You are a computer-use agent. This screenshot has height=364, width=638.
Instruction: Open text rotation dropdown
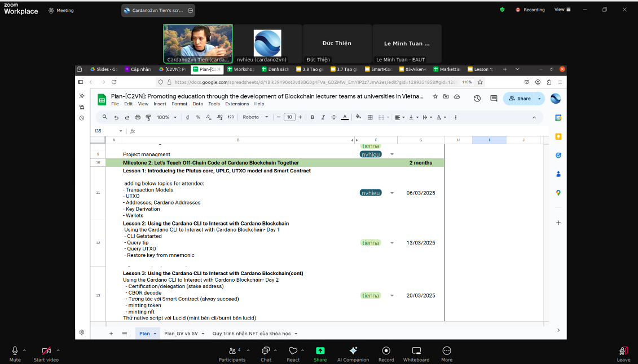(x=441, y=117)
